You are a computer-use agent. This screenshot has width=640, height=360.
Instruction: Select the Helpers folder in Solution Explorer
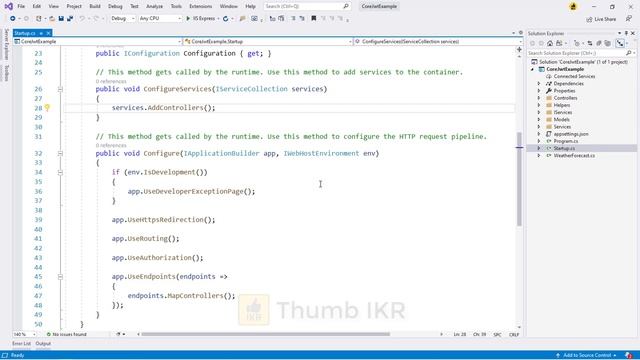pyautogui.click(x=562, y=105)
